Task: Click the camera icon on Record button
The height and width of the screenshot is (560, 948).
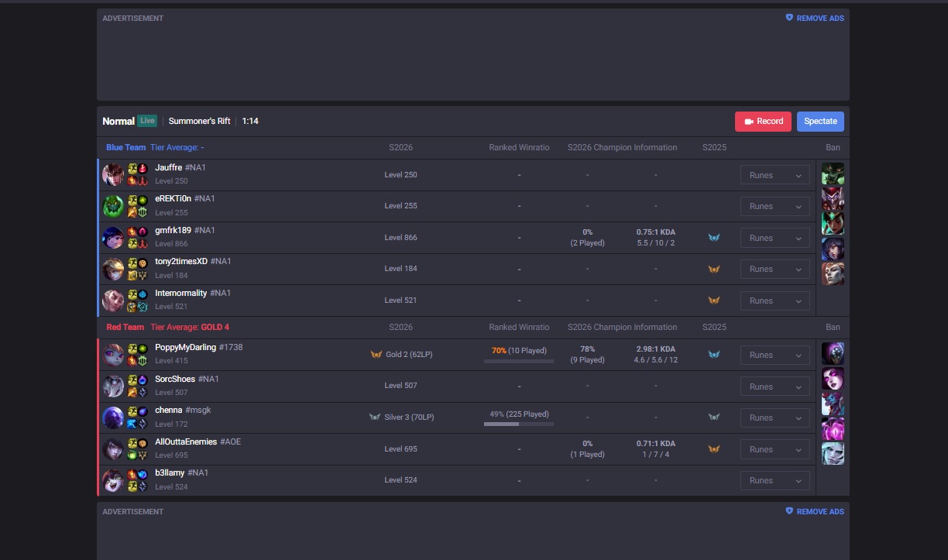Action: pos(749,122)
